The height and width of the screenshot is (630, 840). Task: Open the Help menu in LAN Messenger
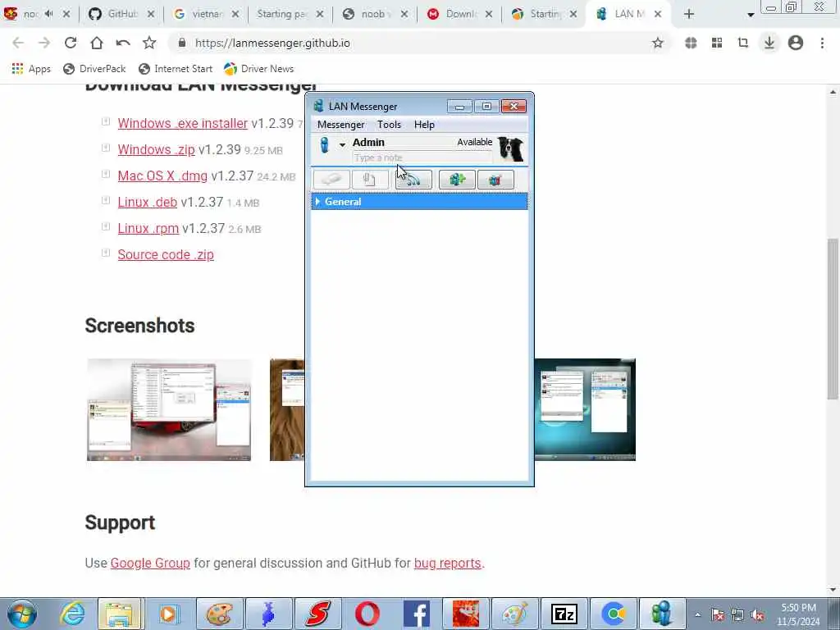tap(424, 125)
